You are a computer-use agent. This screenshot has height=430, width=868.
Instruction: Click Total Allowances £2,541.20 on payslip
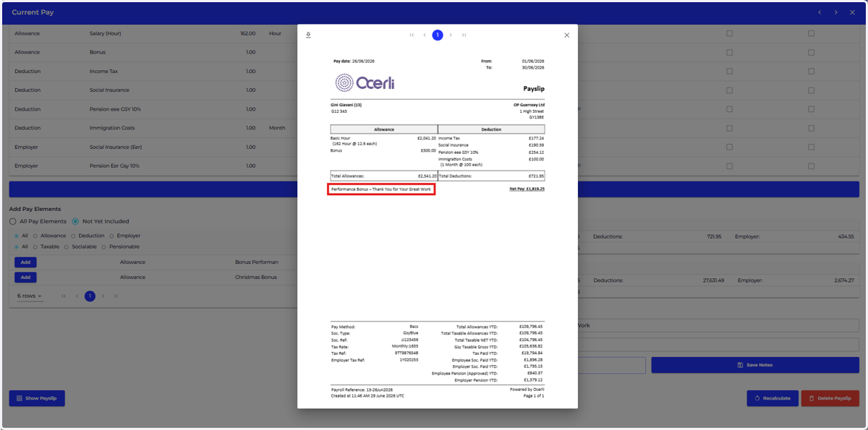point(383,176)
